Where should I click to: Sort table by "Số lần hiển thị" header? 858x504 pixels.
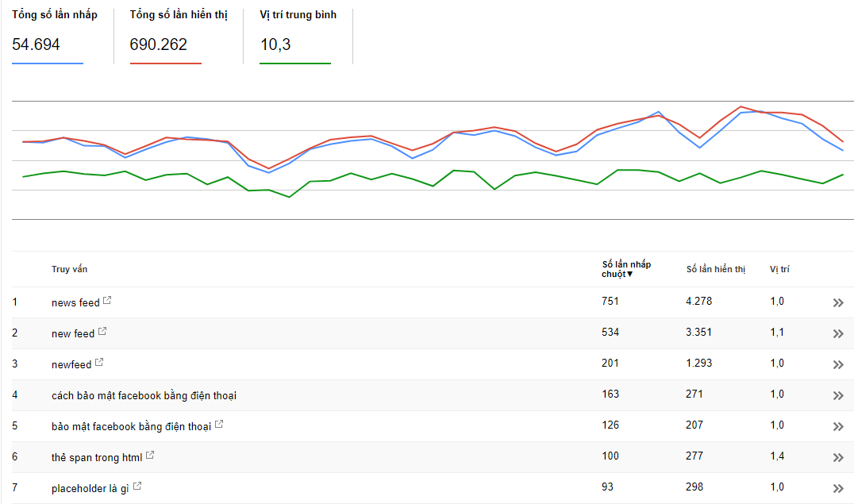pyautogui.click(x=716, y=270)
